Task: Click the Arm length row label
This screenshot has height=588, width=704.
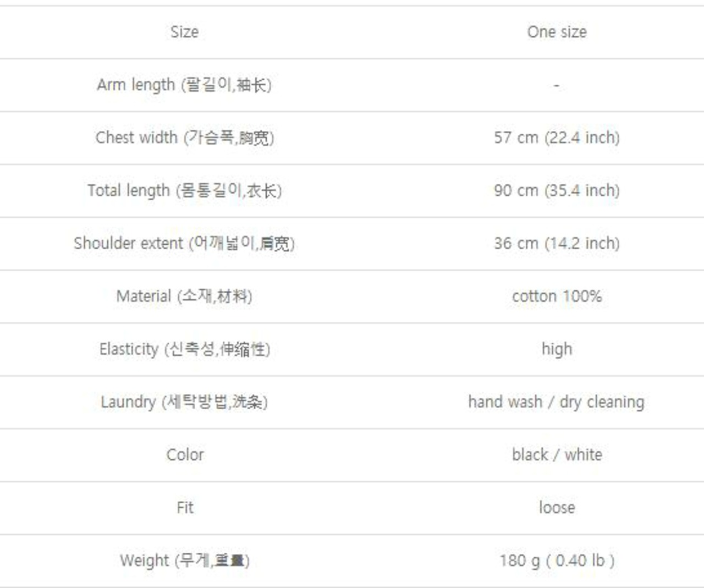Action: tap(184, 85)
